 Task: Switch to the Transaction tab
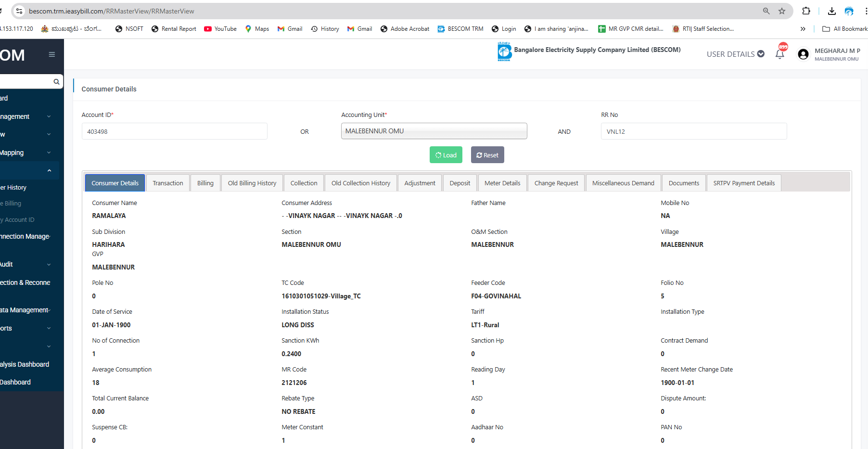pyautogui.click(x=168, y=183)
